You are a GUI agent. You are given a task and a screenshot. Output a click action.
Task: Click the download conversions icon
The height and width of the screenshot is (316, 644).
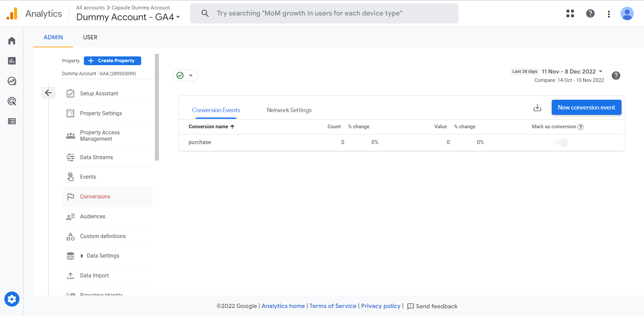537,107
